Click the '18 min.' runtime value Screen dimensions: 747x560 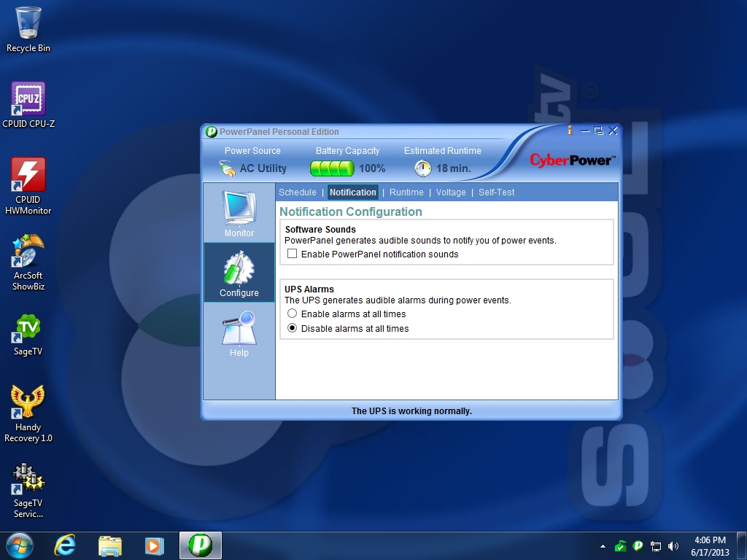coord(454,168)
